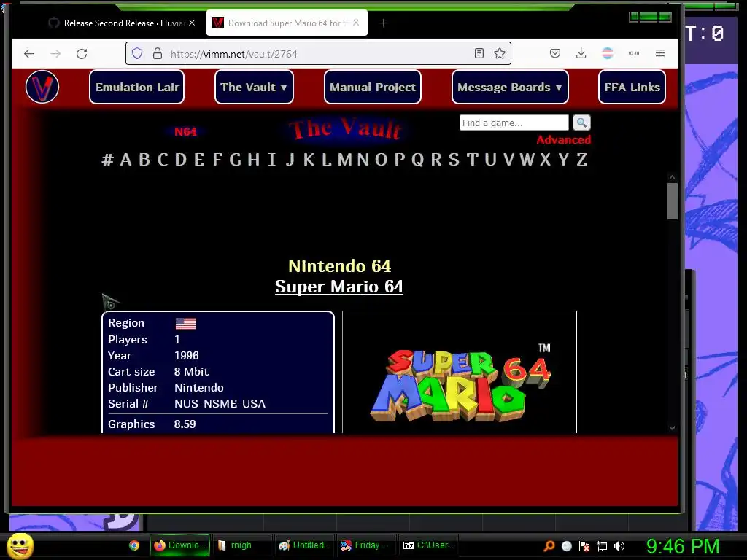Click the vertical scrollbar thumb
This screenshot has width=747, height=560.
[672, 201]
